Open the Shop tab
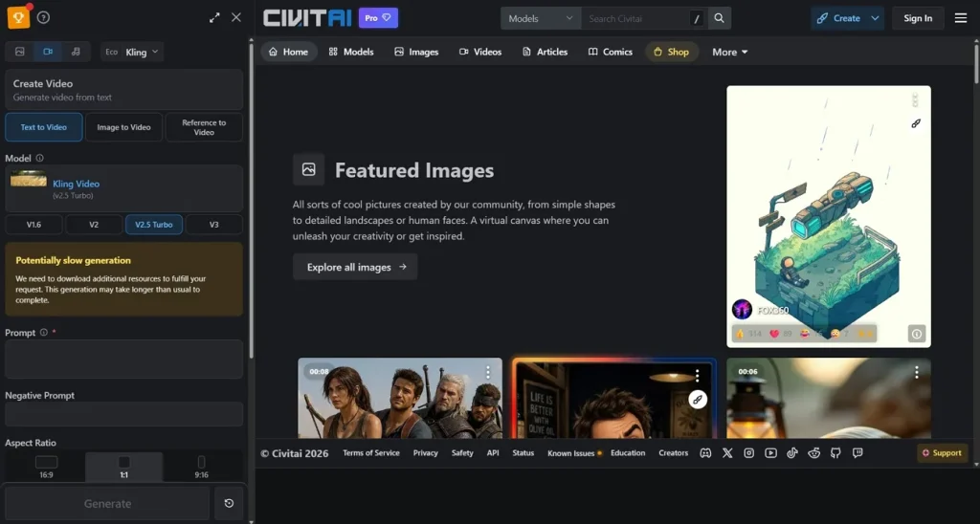This screenshot has width=980, height=524. point(671,52)
